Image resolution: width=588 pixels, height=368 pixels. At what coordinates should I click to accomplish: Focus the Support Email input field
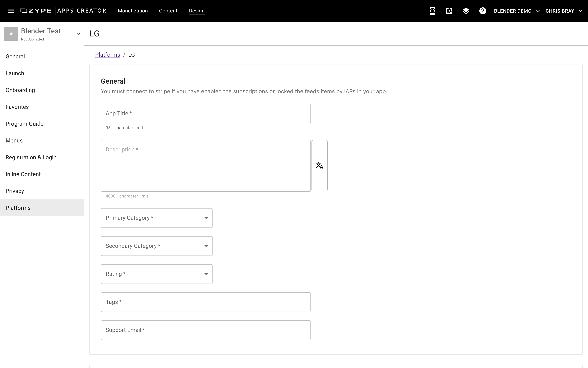point(206,330)
